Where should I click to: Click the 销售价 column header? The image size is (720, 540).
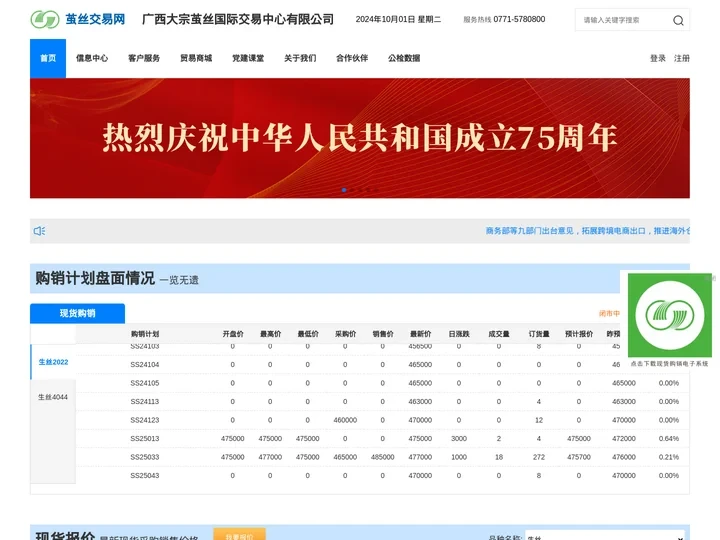pyautogui.click(x=383, y=334)
